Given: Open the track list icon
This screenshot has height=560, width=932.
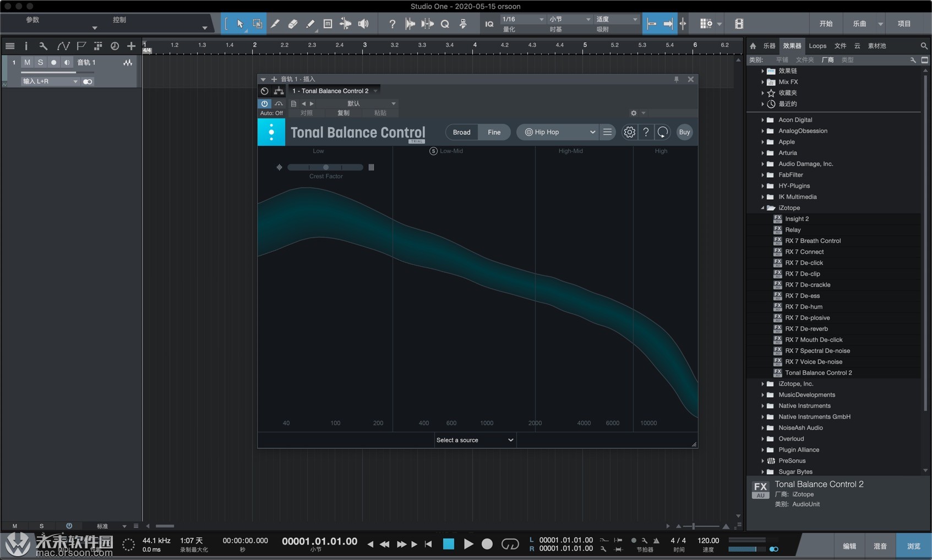Looking at the screenshot, I should pyautogui.click(x=10, y=46).
